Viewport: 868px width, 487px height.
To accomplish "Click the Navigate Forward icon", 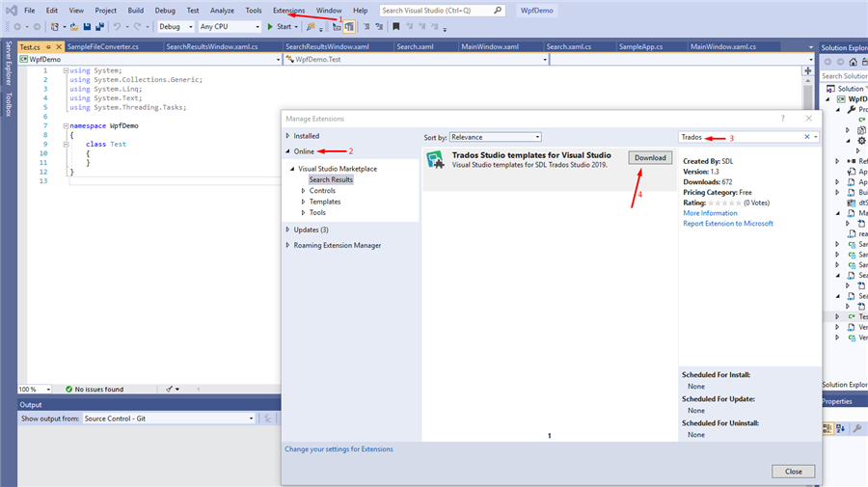I will coord(37,27).
